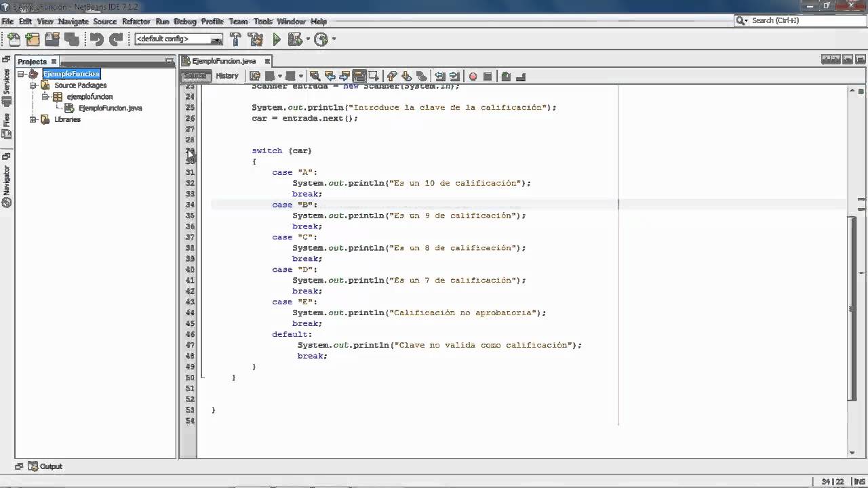Click the Save All toolbar icon
This screenshot has width=868, height=488.
[x=71, y=39]
